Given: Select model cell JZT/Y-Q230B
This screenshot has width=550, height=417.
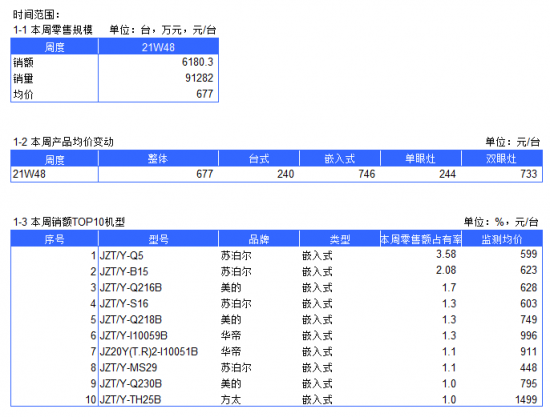Looking at the screenshot, I should click(x=131, y=383).
